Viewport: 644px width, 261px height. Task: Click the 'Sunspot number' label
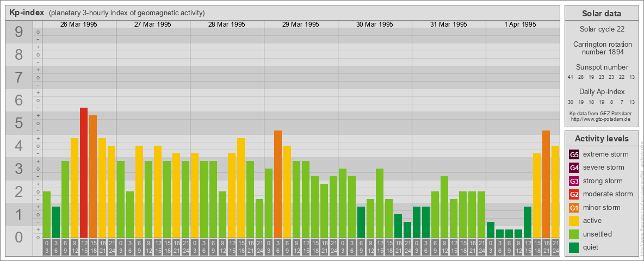[602, 67]
